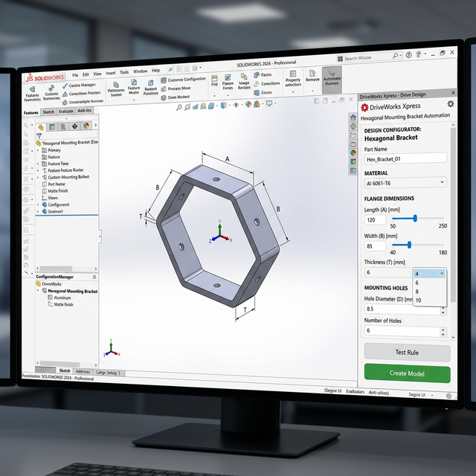Select the Feature Model ribbon tool
The width and height of the screenshot is (476, 476).
pos(134,85)
